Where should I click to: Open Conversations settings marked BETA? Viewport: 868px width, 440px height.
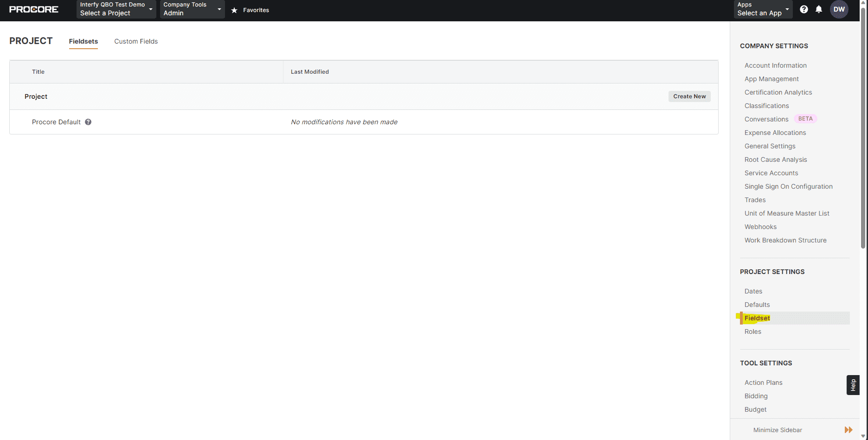(x=766, y=119)
